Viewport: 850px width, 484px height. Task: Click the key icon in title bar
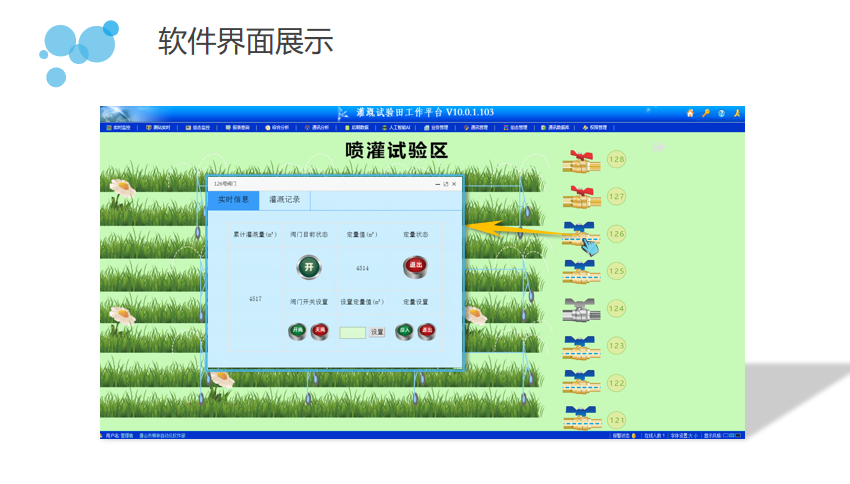tap(706, 113)
